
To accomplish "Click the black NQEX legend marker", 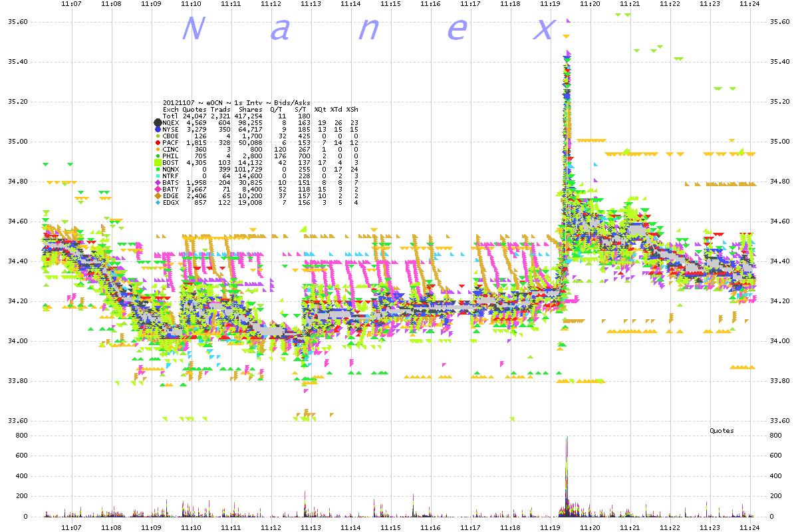I will [x=158, y=122].
